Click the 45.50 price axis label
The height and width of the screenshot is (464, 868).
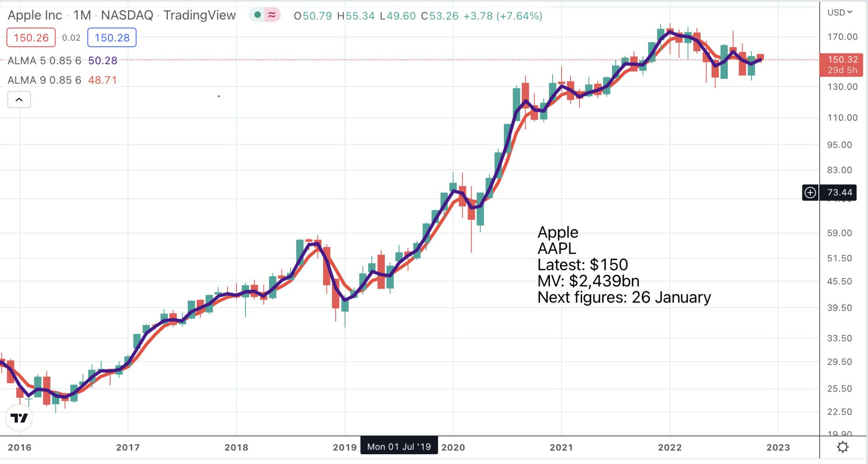coord(840,281)
